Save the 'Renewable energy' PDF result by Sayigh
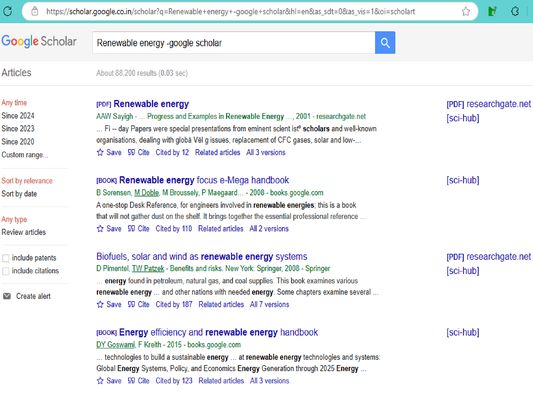Screen dimensions: 533x400 [x=109, y=152]
